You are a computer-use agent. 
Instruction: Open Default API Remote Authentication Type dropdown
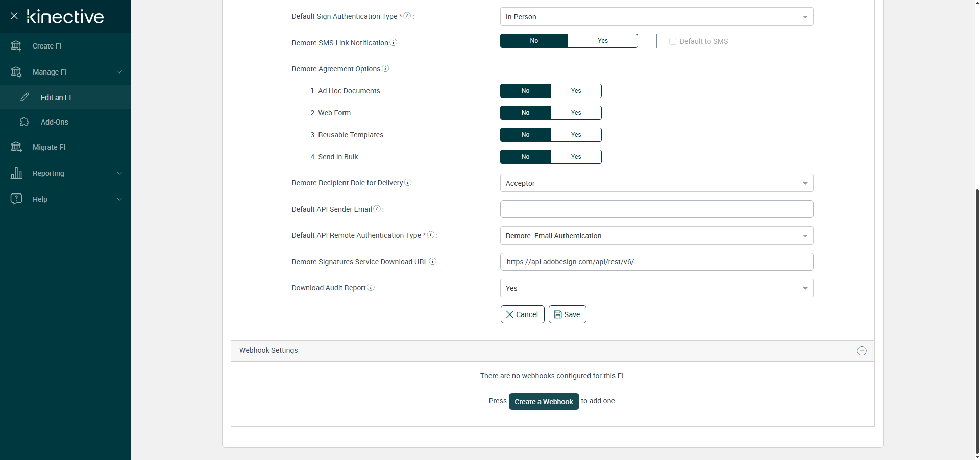(x=656, y=236)
